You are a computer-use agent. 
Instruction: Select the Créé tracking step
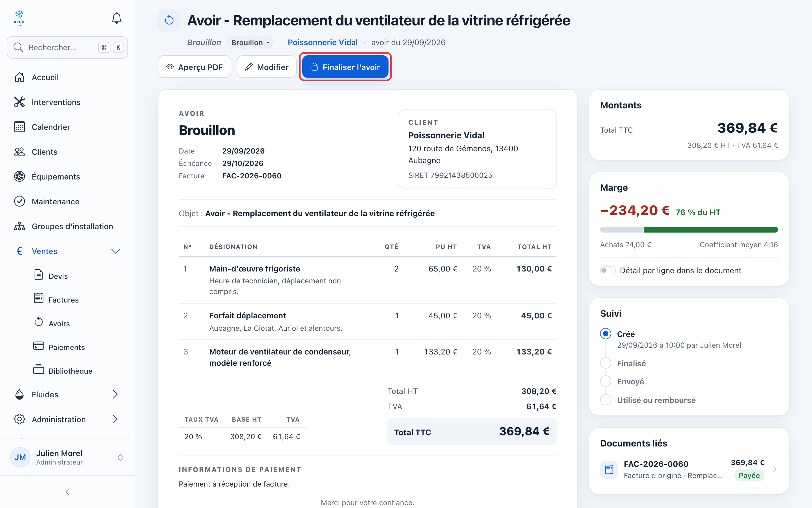[606, 334]
